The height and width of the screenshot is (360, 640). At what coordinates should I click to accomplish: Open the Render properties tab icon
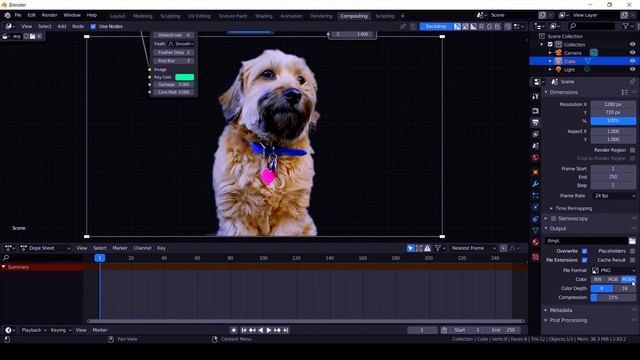(x=536, y=111)
